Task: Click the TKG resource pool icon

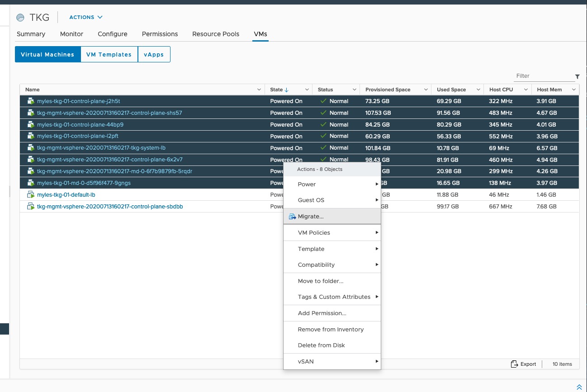Action: [x=20, y=18]
